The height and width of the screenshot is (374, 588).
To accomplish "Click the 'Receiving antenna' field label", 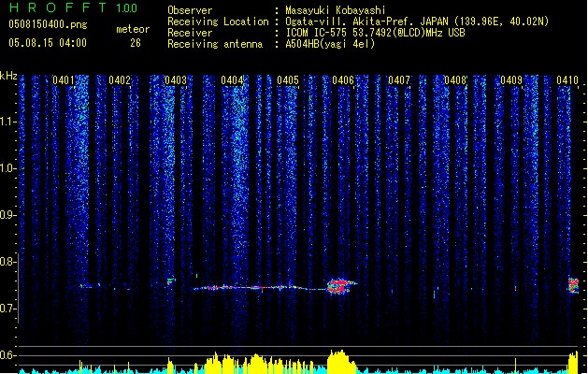I will tap(215, 44).
